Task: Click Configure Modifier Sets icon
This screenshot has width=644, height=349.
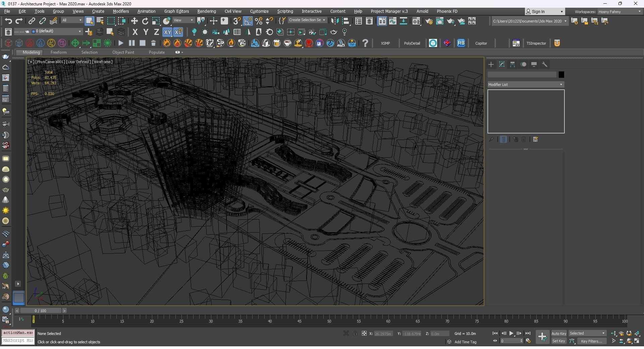Action: pyautogui.click(x=535, y=140)
